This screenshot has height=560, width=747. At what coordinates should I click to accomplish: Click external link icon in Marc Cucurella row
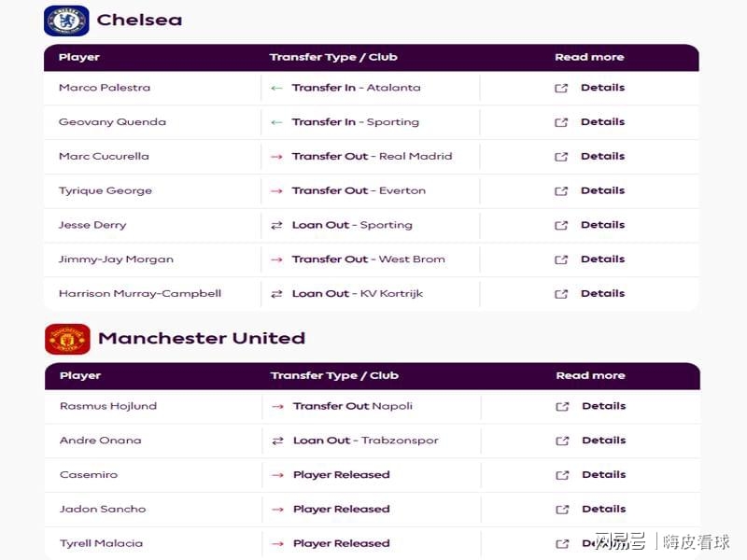coord(561,157)
